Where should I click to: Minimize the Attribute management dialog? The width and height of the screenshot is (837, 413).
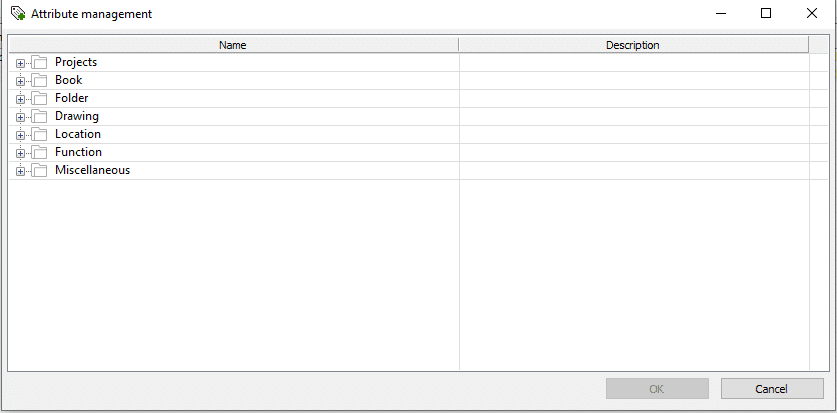pyautogui.click(x=720, y=14)
